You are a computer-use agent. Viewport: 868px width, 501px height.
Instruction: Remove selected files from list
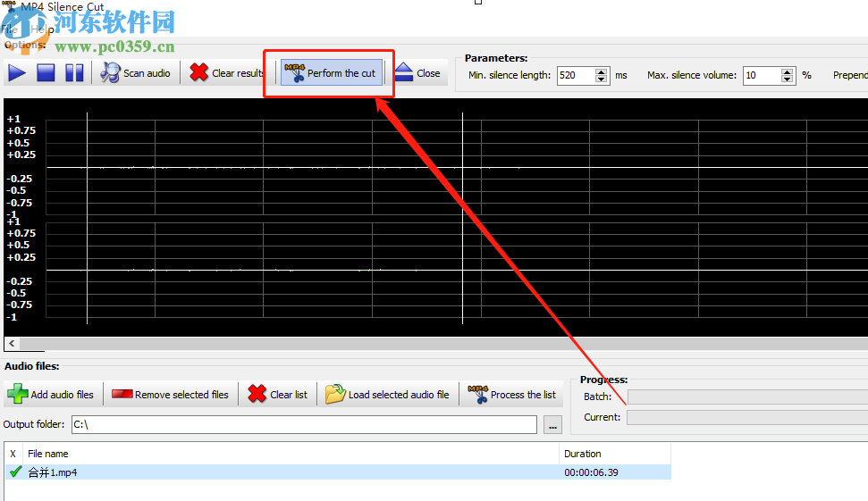(x=171, y=394)
